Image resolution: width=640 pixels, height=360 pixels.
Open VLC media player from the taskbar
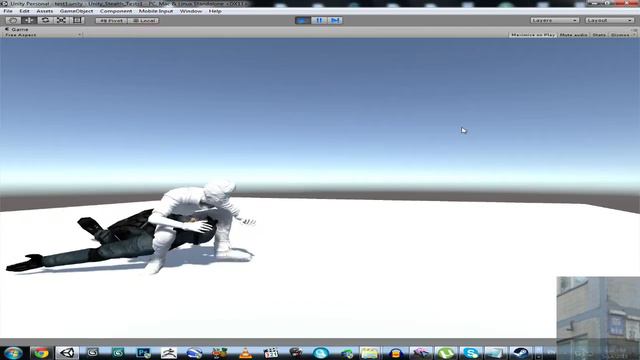coord(245,353)
